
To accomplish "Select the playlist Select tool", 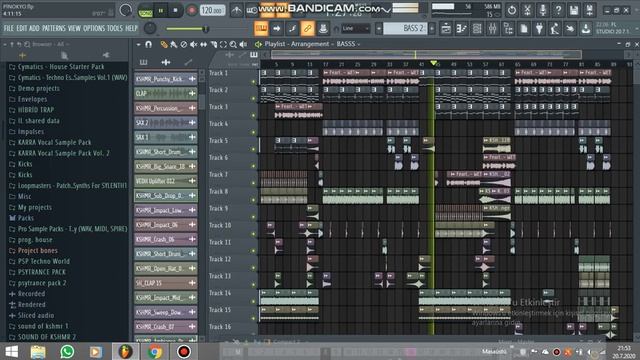I will coord(223,44).
